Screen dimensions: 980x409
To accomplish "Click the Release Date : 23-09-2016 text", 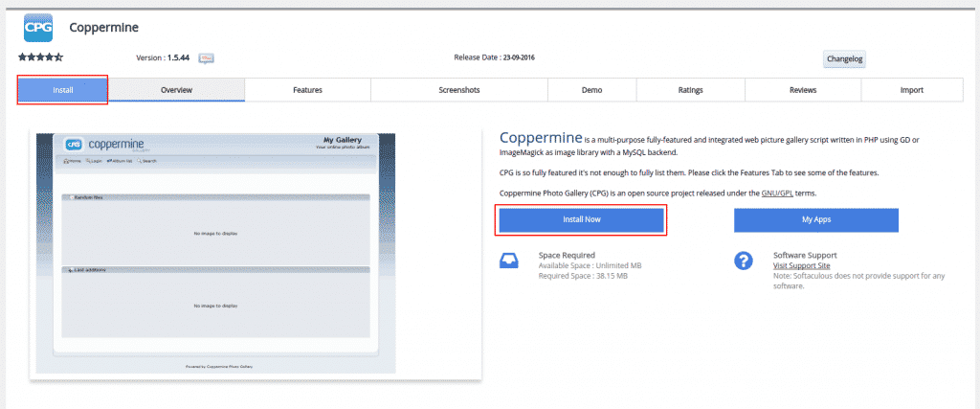I will point(495,57).
